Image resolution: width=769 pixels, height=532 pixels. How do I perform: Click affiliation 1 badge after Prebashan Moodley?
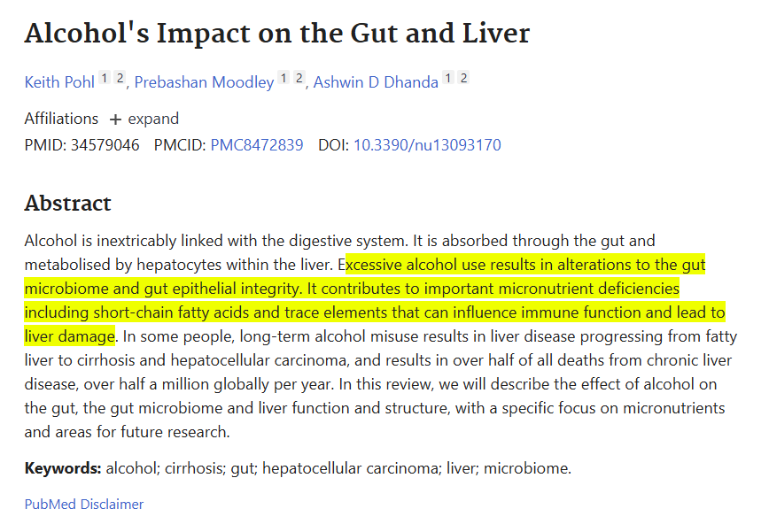coord(284,79)
